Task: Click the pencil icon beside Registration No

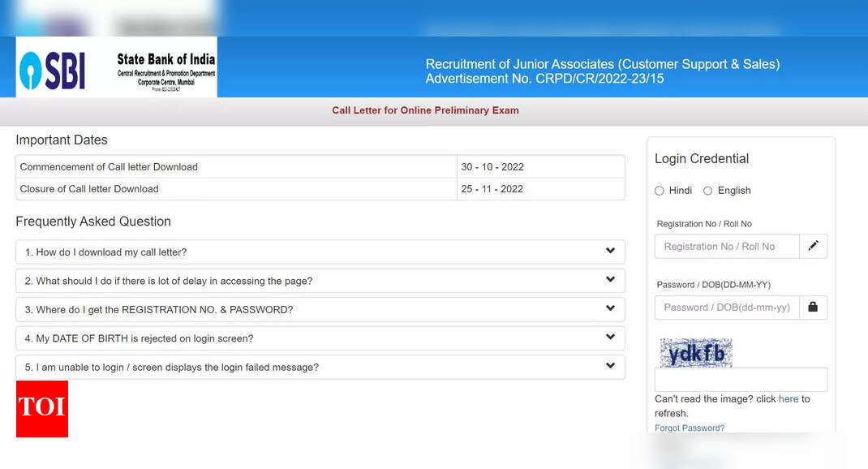Action: (813, 246)
